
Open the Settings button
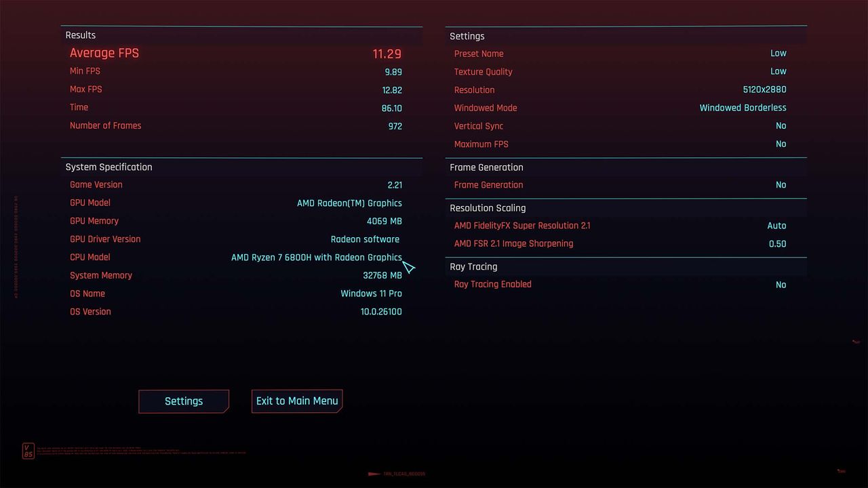click(184, 401)
